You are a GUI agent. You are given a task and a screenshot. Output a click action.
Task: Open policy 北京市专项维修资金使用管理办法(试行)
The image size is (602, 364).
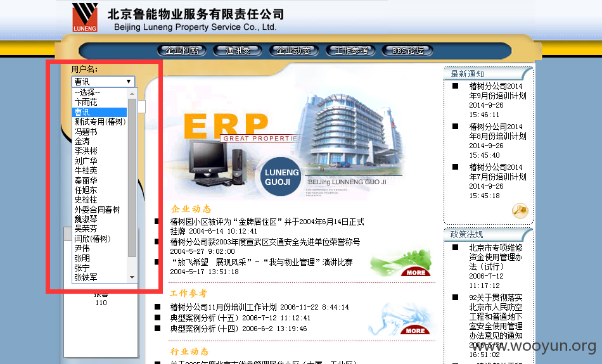tap(496, 266)
